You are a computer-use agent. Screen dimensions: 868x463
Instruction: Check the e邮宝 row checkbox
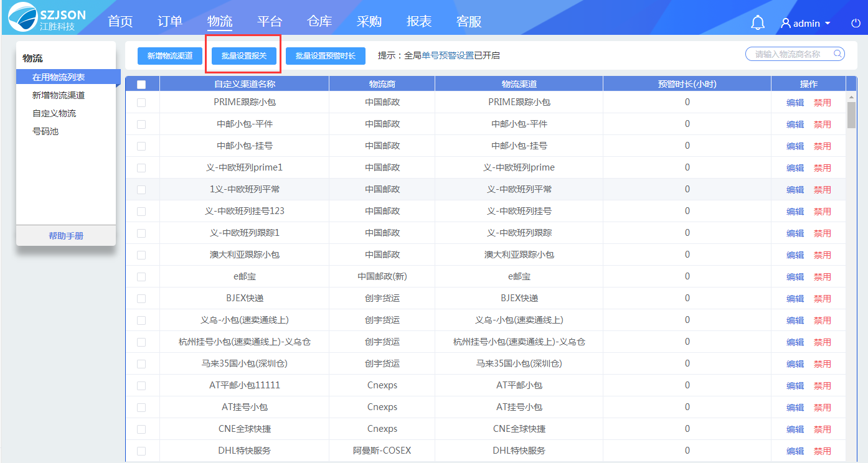point(141,277)
